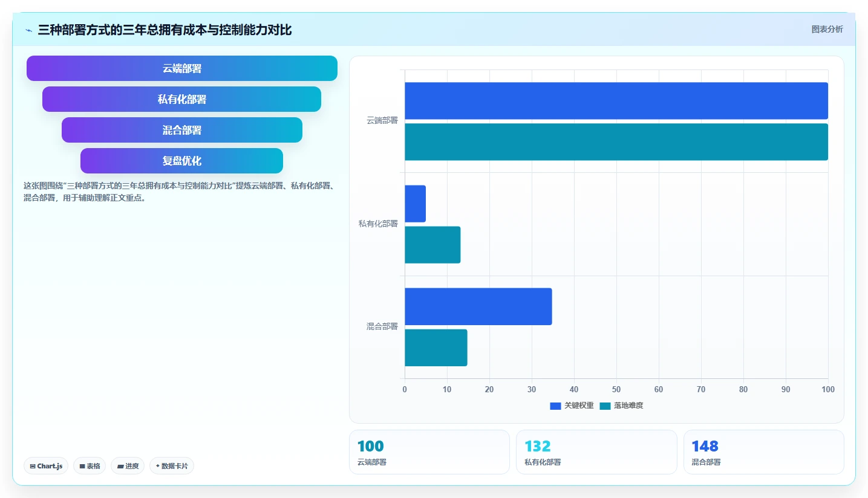Click the 私有化部署 y-axis label in chart
This screenshot has height=498, width=868.
coord(378,224)
